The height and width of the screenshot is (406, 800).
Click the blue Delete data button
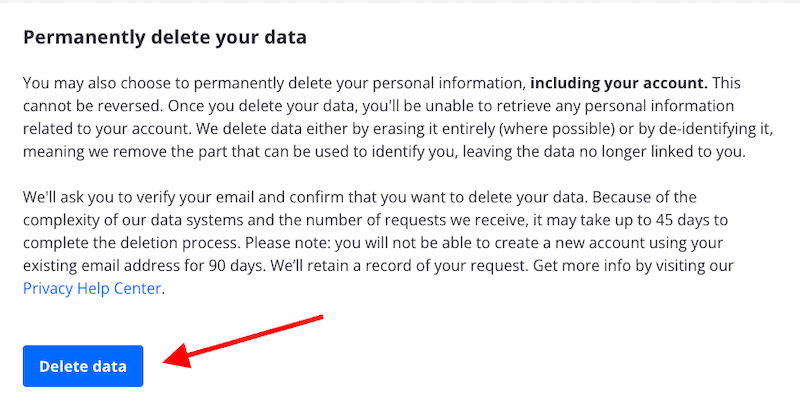[83, 366]
